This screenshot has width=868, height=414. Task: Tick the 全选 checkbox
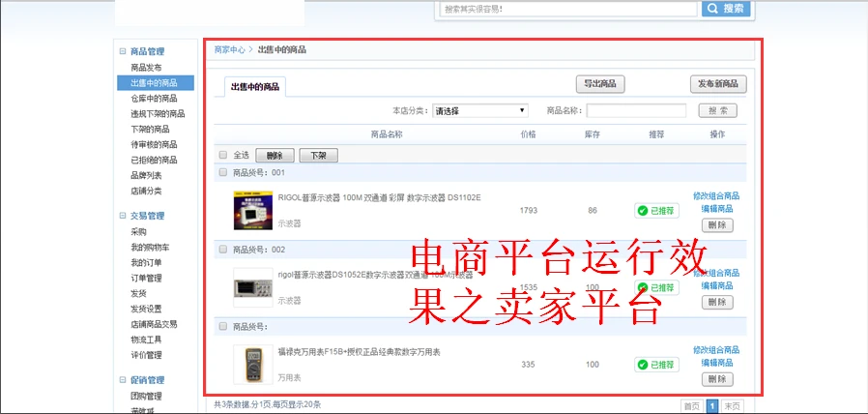tap(223, 155)
